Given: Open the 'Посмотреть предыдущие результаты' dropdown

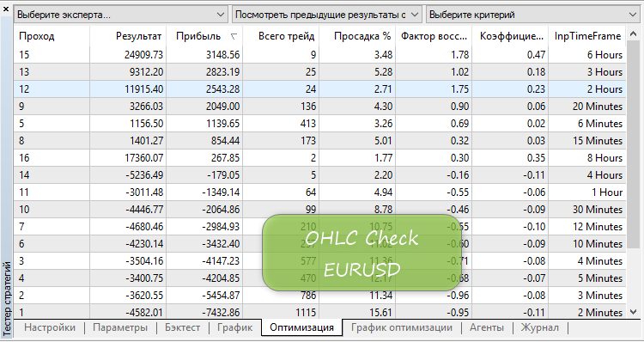Looking at the screenshot, I should [327, 15].
